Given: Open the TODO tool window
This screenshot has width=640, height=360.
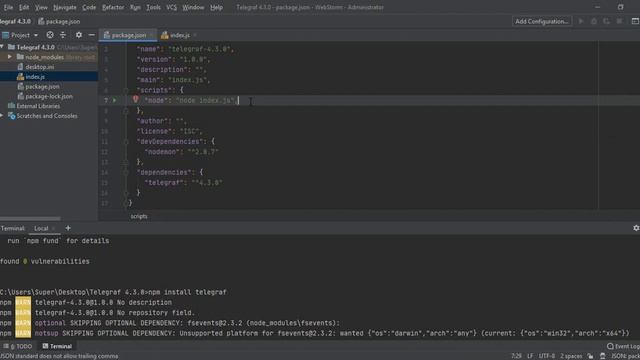Looking at the screenshot, I should click(x=18, y=346).
